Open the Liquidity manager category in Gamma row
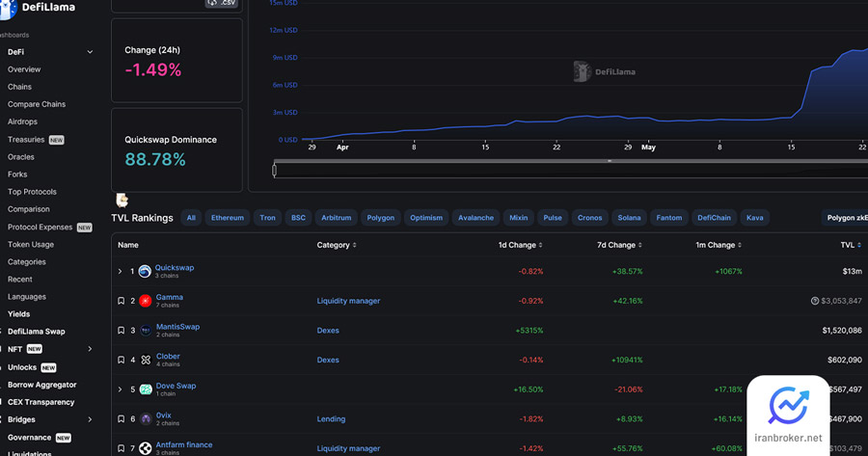868x456 pixels. click(348, 301)
